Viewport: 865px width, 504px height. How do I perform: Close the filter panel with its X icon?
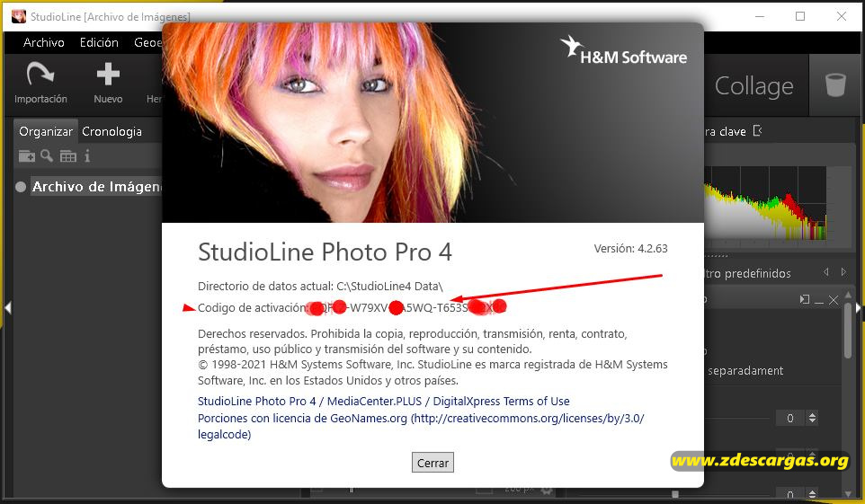point(834,300)
